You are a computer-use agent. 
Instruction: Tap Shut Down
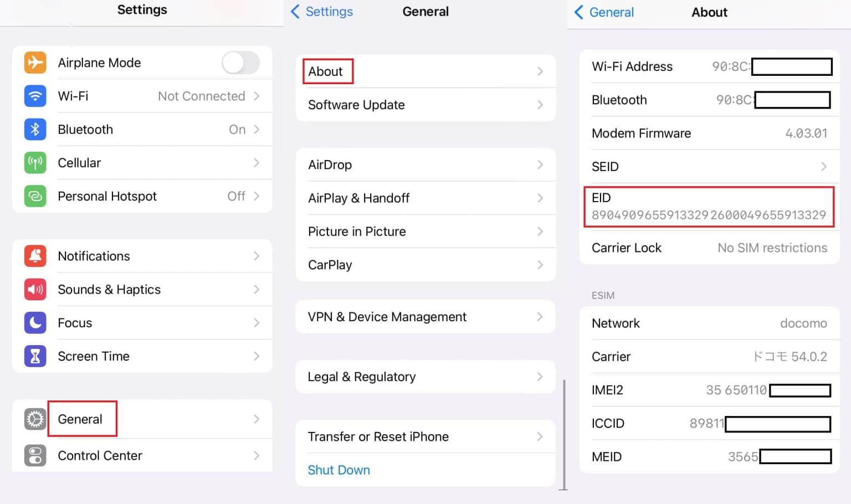339,470
